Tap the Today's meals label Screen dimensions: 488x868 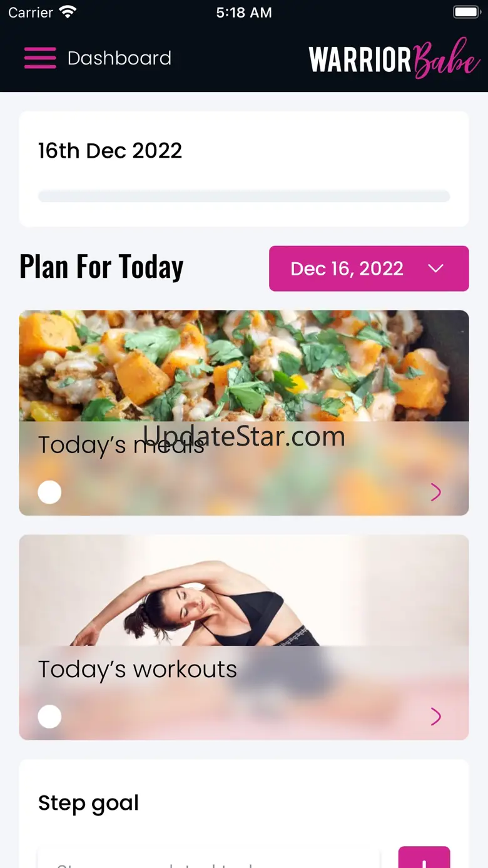121,445
